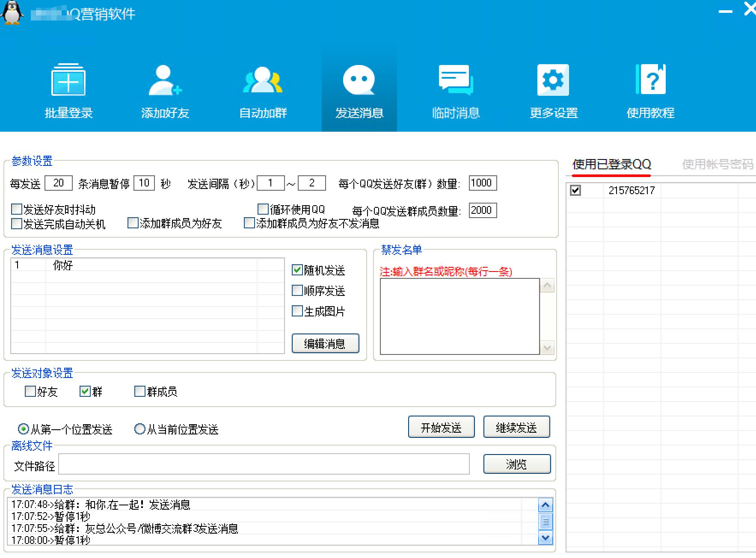The width and height of the screenshot is (756, 558).
Task: Enable 发送好友时抖动 checkbox
Action: click(x=16, y=209)
